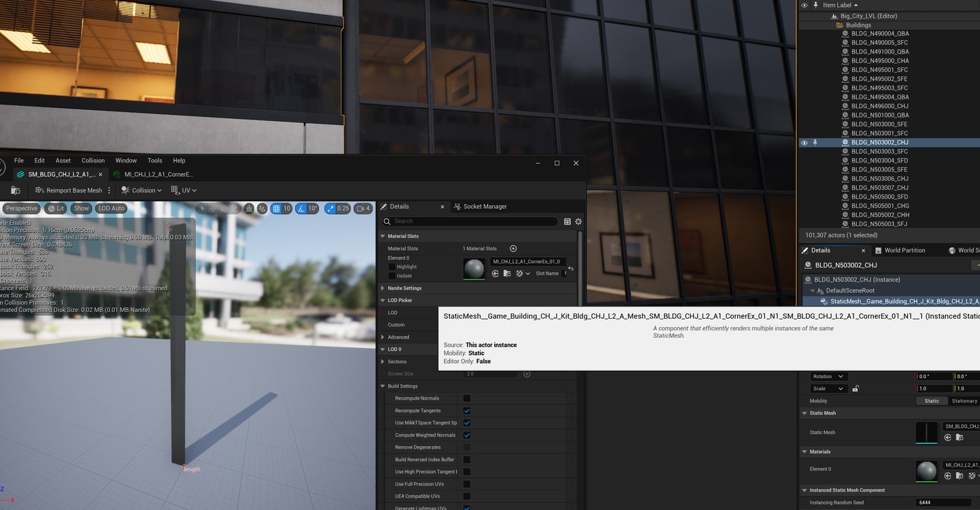Open the Scale type dropdown
Screen dimensions: 980x510
tap(828, 388)
